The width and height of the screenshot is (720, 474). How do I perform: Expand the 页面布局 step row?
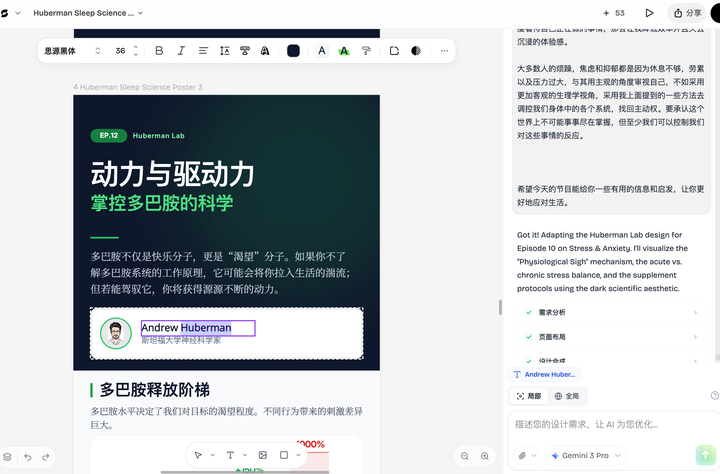click(x=611, y=337)
